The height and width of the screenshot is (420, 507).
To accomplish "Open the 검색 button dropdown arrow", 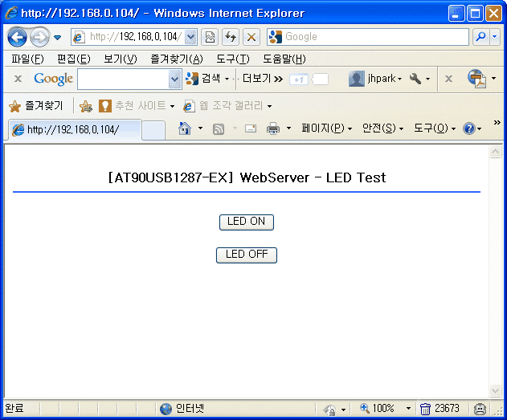I will (x=227, y=79).
